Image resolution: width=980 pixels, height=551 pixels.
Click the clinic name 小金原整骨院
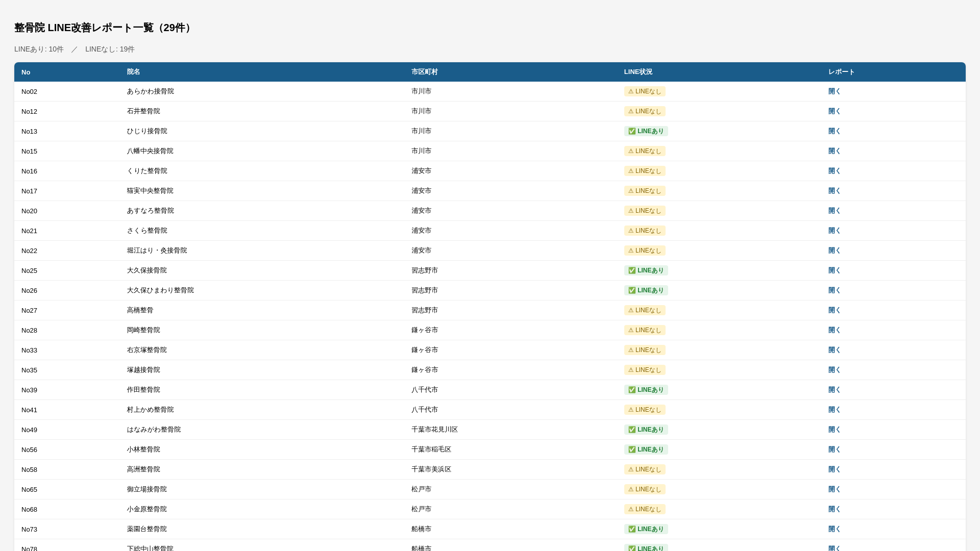[x=147, y=509]
